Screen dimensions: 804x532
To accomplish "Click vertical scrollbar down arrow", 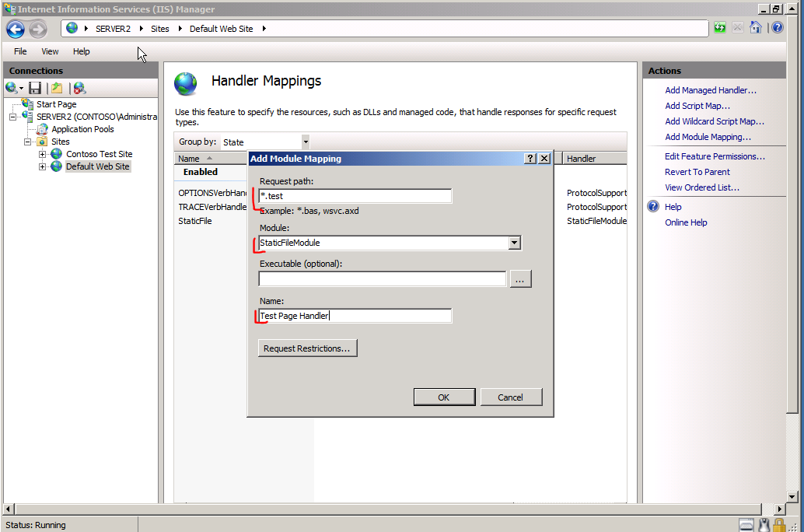I will click(792, 496).
